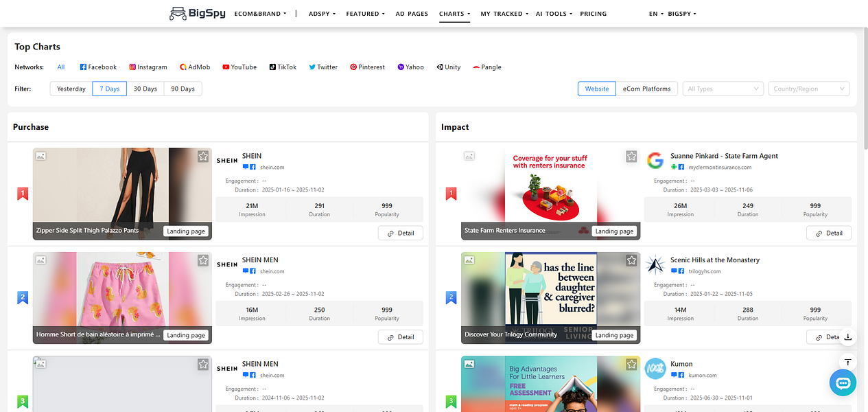
Task: Open Landing page for State Farm Renters Insurance
Action: point(614,231)
